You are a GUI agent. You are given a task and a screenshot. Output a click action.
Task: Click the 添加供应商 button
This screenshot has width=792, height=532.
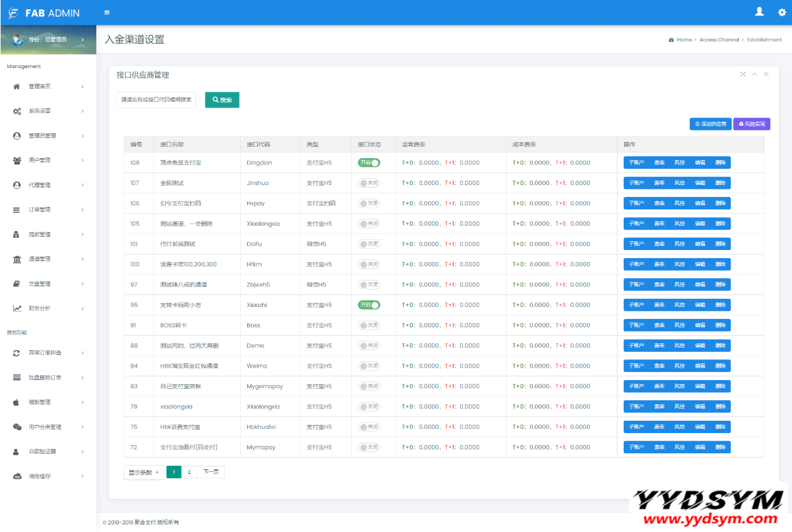pos(710,124)
